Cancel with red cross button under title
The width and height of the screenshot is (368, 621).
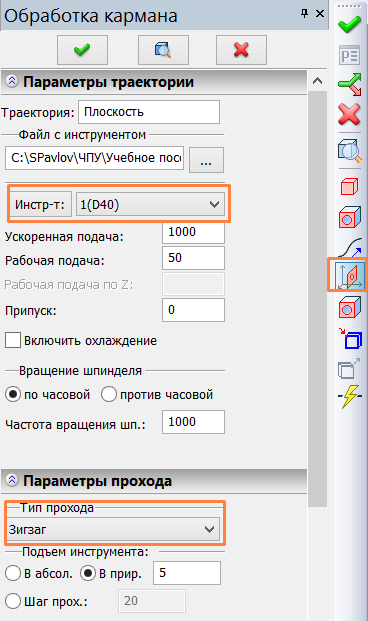[241, 50]
